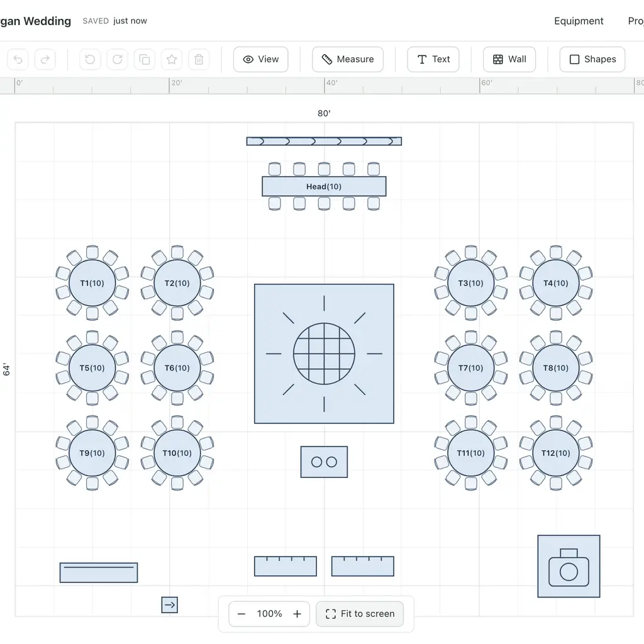644x644 pixels.
Task: Select round table T11(10)
Action: point(471,453)
